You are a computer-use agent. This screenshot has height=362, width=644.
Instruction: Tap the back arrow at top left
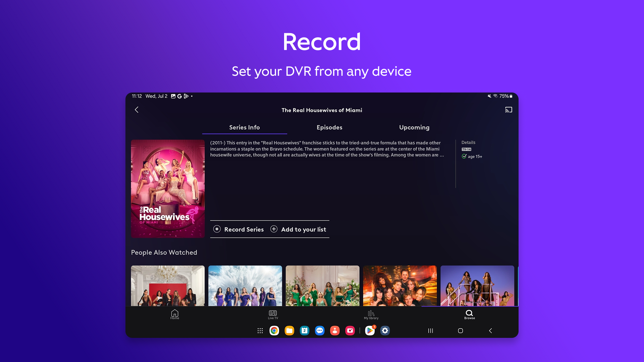pos(137,110)
